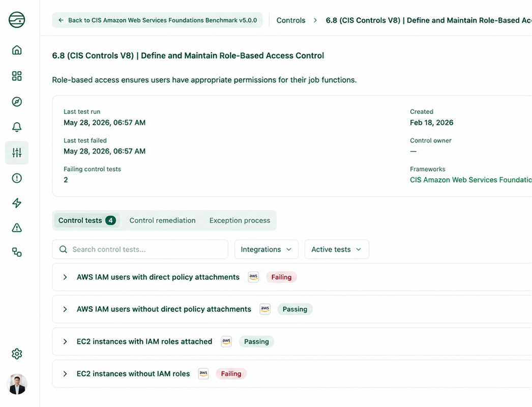Open Controls breadcrumb link
This screenshot has height=407, width=532.
(x=291, y=20)
